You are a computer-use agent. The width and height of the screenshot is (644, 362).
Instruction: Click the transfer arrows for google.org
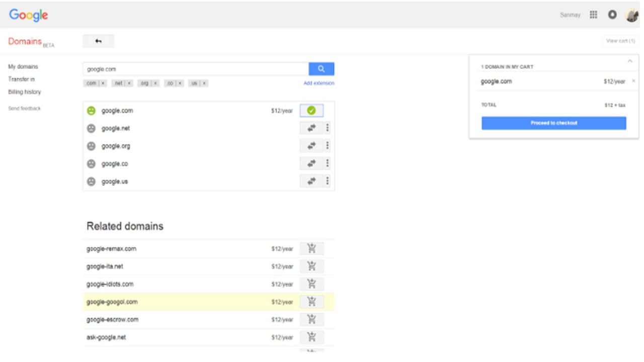point(311,146)
